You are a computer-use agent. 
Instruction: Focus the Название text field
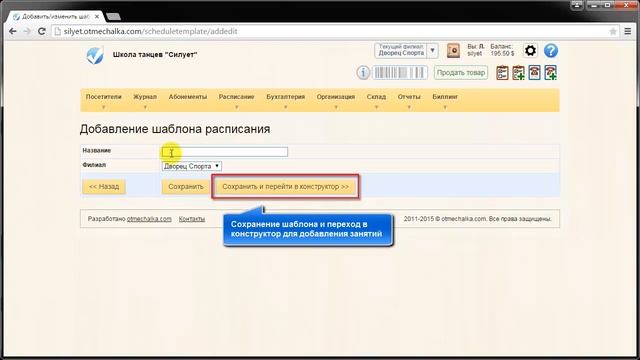point(225,152)
